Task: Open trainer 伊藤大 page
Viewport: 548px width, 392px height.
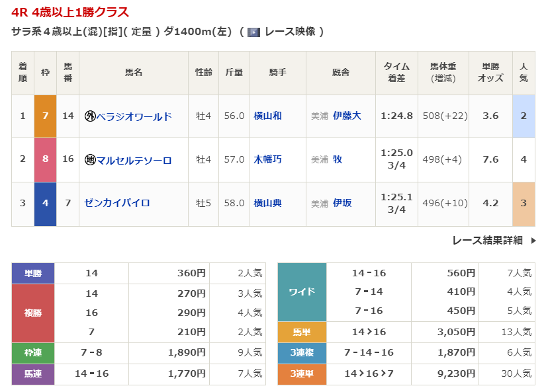Action: click(347, 116)
